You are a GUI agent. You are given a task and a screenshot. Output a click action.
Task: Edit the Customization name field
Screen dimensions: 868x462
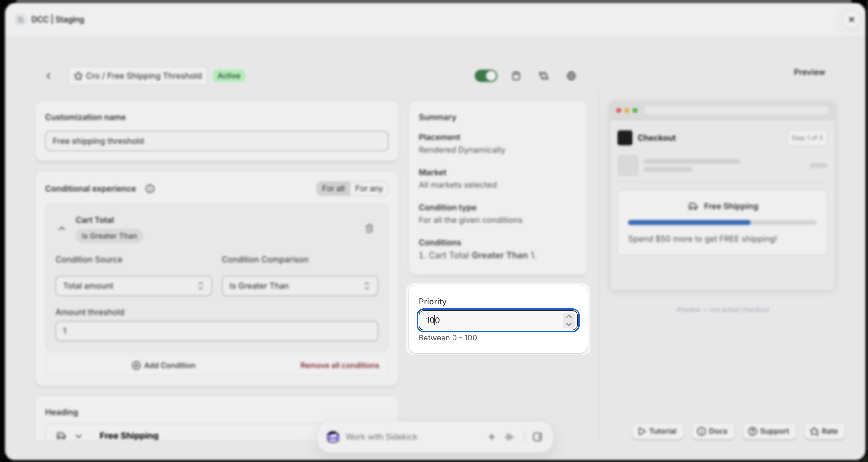217,141
